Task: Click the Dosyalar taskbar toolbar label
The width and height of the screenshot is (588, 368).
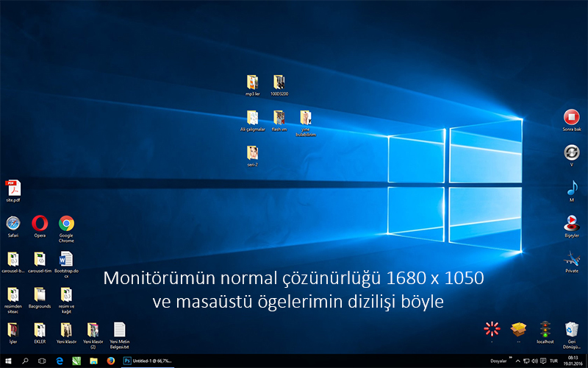Action: click(x=498, y=361)
